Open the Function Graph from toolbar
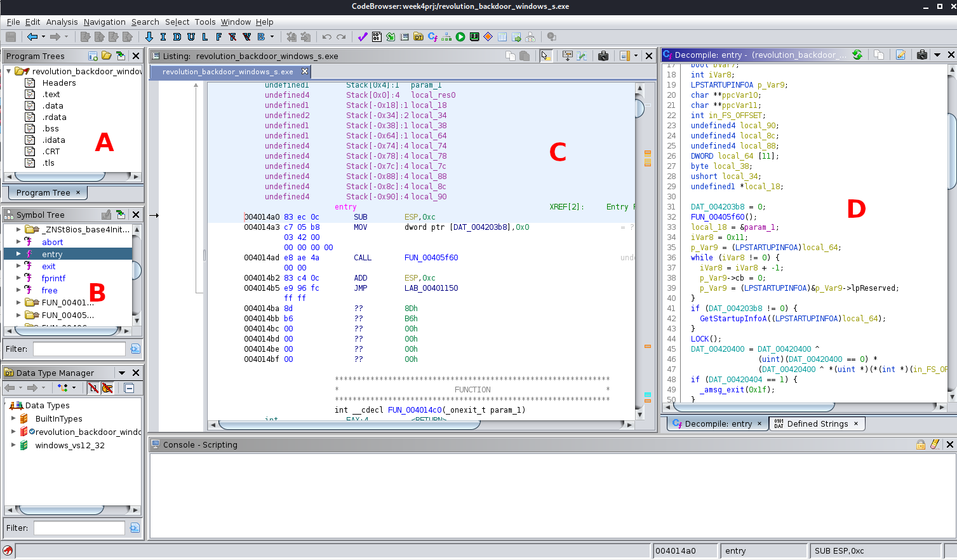Screen dimensions: 957x560 pos(446,37)
